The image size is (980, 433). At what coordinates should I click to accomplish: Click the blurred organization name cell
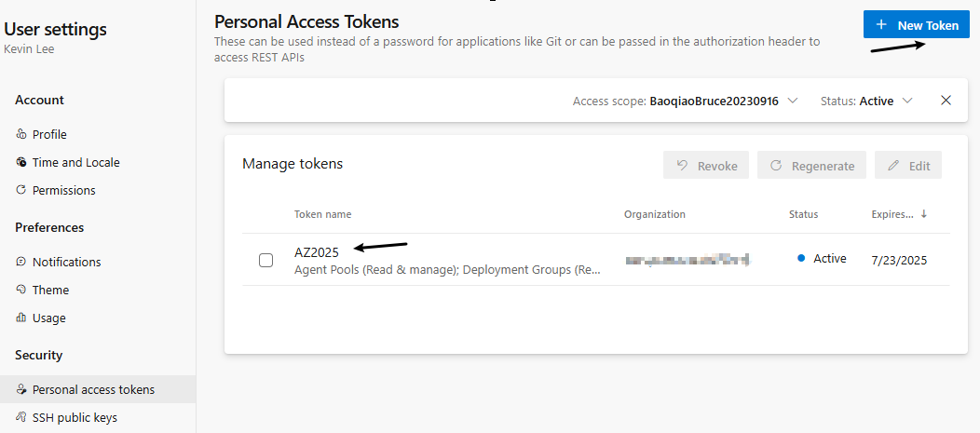tap(687, 259)
